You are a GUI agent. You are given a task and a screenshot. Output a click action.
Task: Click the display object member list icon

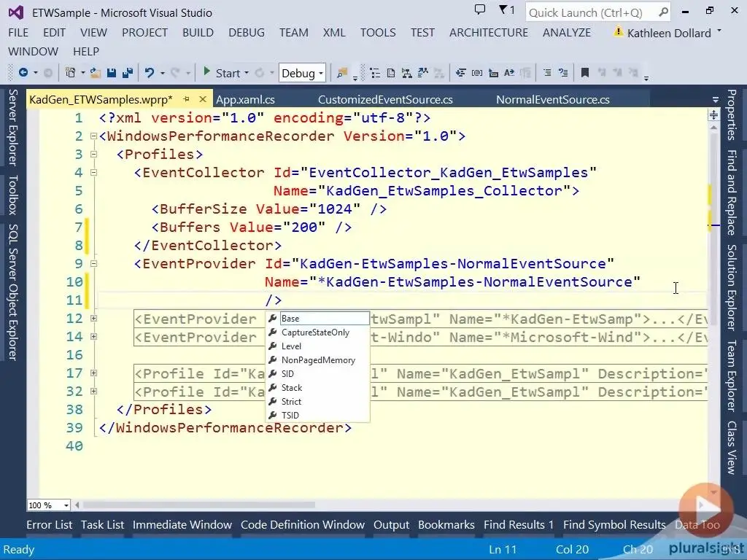click(375, 73)
